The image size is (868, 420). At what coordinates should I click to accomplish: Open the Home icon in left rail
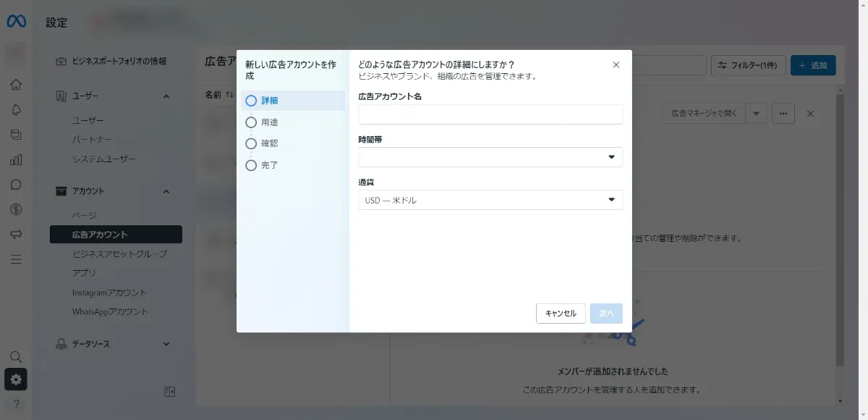pos(16,85)
